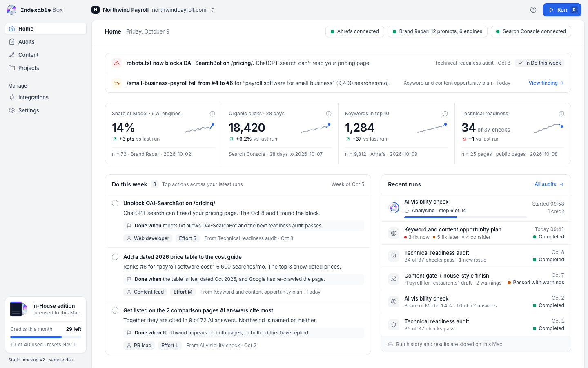Select the PR lead tag
588x368 pixels.
[139, 346]
